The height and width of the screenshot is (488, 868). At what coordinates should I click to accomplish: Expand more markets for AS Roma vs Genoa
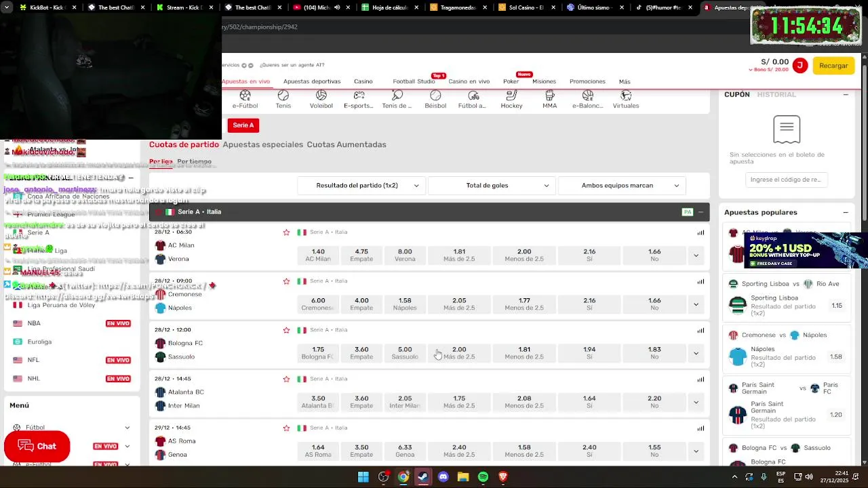pos(696,451)
